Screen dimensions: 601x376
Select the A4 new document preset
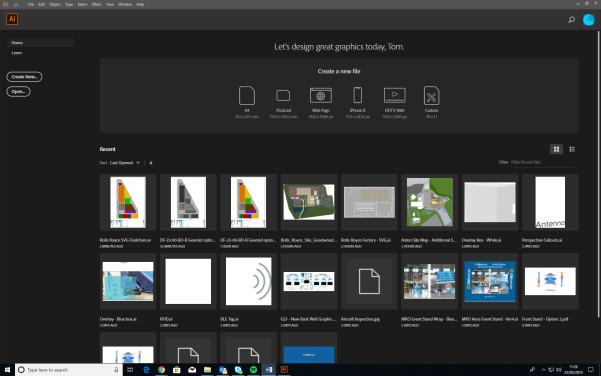(x=247, y=95)
